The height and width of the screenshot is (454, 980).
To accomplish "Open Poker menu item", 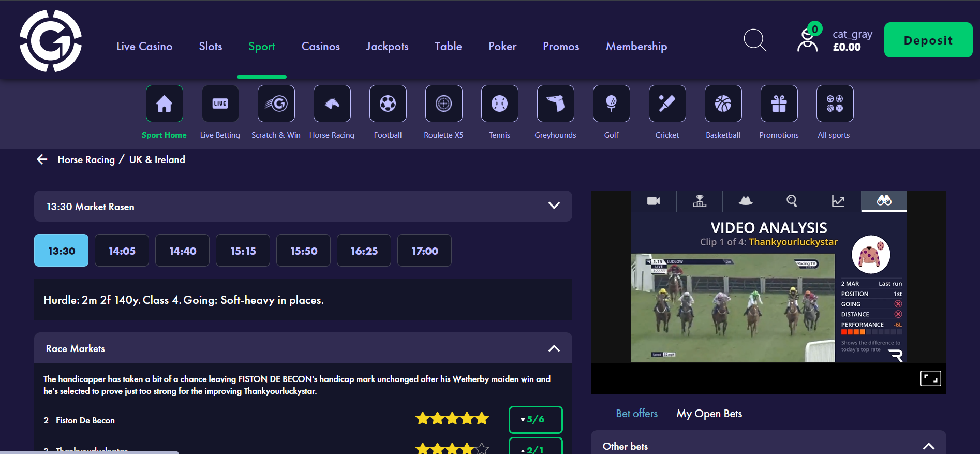I will (x=502, y=47).
